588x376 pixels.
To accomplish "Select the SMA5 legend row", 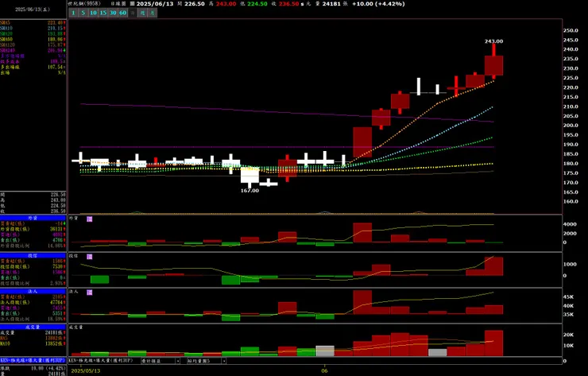I will pyautogui.click(x=33, y=23).
